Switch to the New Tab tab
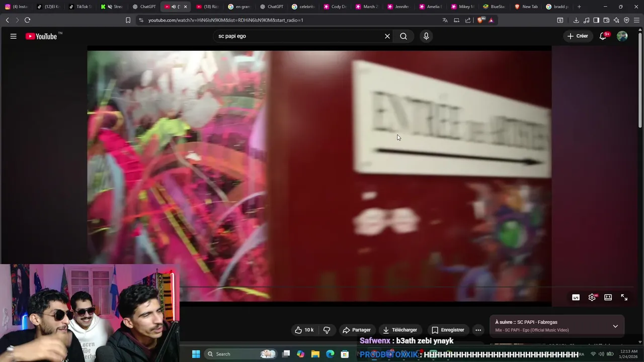This screenshot has width=644, height=362. click(x=526, y=7)
